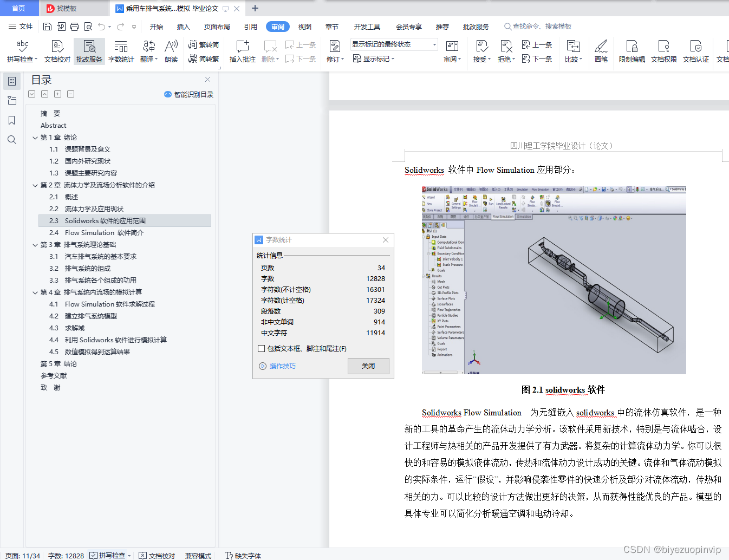Go to next revision 下一条 beside 拒绝
This screenshot has height=560, width=729.
pos(537,58)
